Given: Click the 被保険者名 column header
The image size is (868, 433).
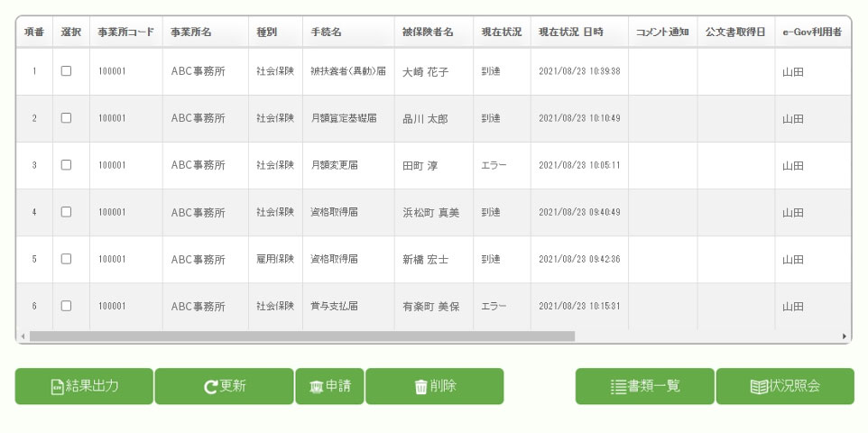Looking at the screenshot, I should point(434,32).
